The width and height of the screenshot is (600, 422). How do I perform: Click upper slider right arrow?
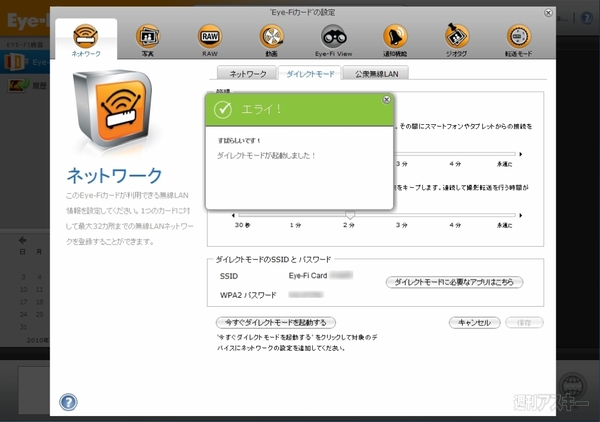click(x=520, y=154)
